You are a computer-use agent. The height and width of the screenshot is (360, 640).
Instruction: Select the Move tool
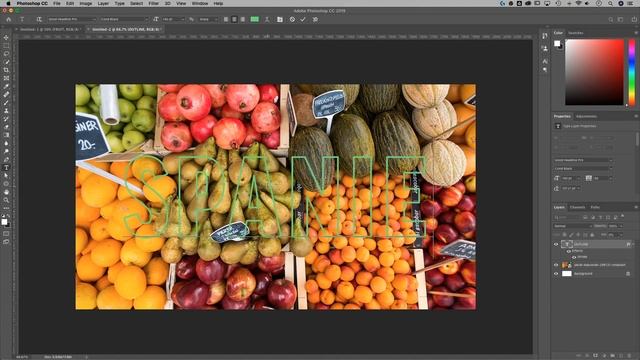[6, 38]
